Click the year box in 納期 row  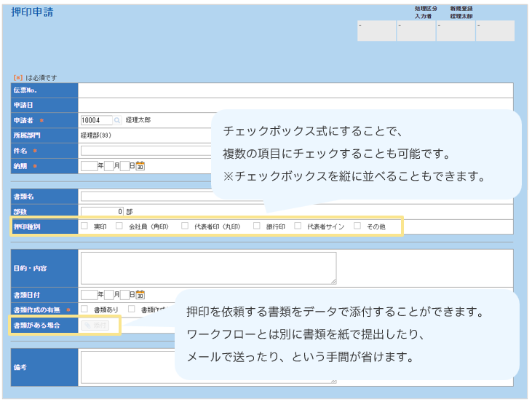tap(89, 166)
